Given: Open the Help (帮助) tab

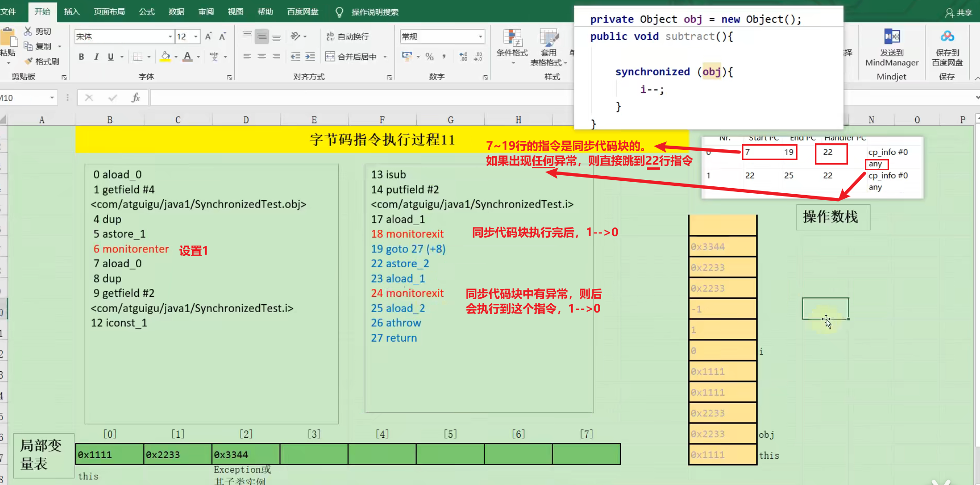Looking at the screenshot, I should (x=265, y=12).
